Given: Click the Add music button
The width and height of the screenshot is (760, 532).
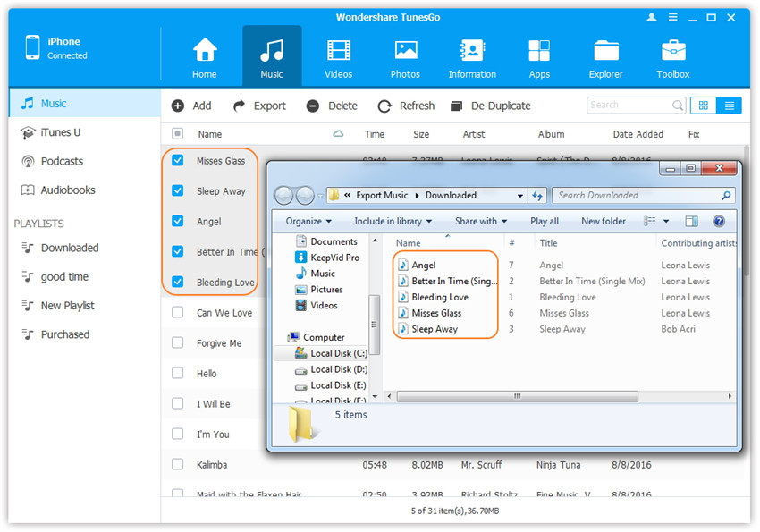Looking at the screenshot, I should pos(191,106).
